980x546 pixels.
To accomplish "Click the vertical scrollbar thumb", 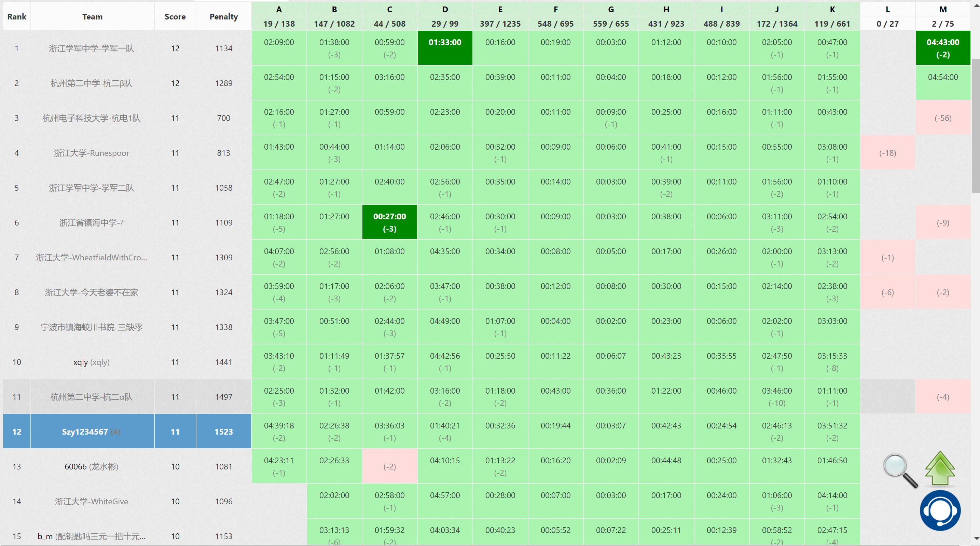I will pos(976,125).
